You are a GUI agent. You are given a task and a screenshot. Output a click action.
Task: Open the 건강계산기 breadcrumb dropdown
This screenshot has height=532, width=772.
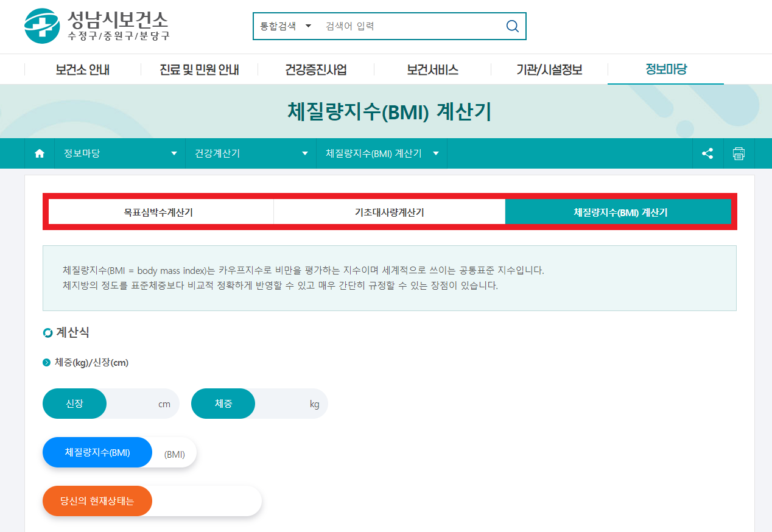coord(304,153)
